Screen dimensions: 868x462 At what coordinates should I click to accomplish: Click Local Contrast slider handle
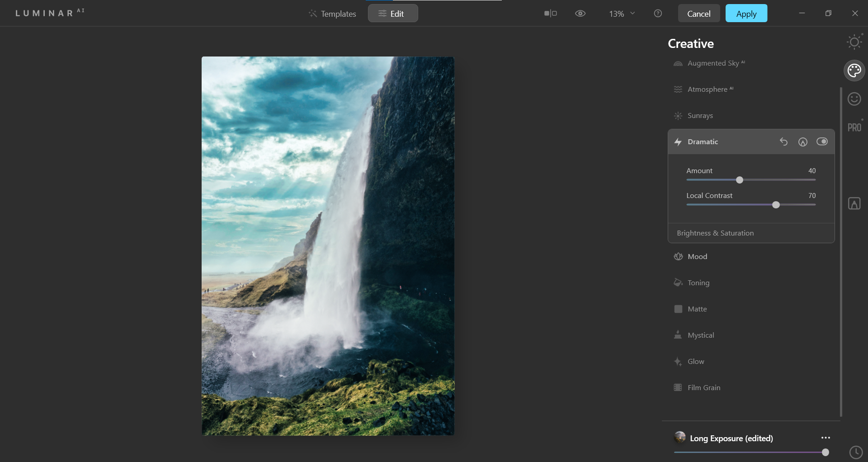776,205
